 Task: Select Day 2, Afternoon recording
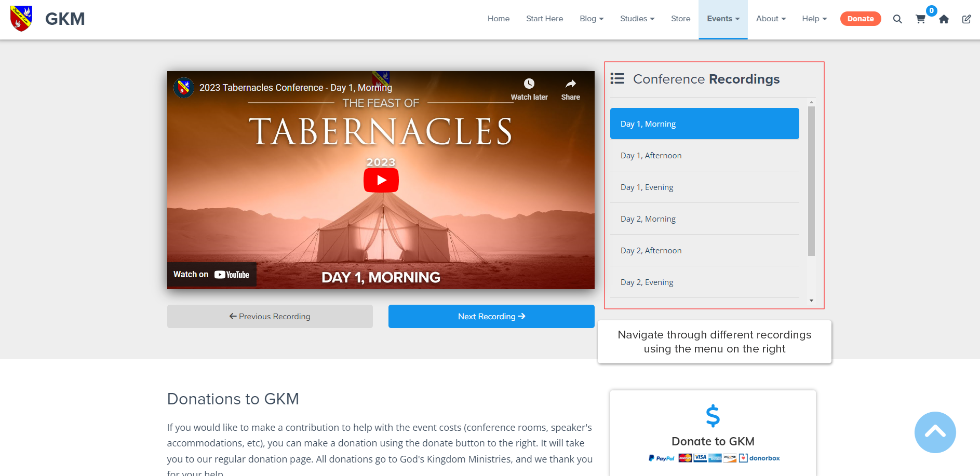pyautogui.click(x=704, y=250)
